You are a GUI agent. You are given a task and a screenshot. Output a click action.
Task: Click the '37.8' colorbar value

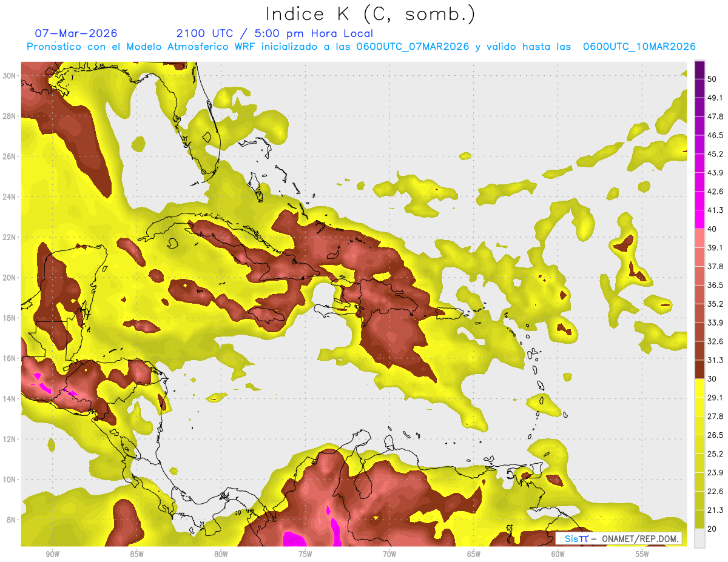715,266
